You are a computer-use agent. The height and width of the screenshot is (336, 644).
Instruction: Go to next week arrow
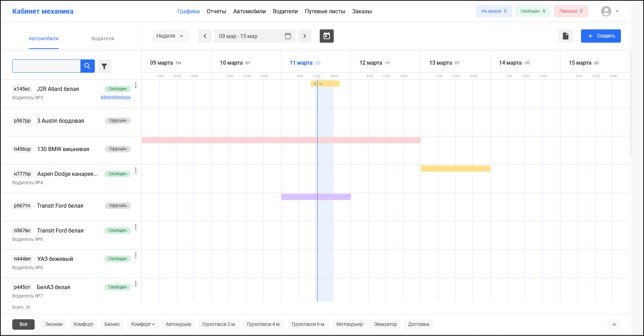point(305,36)
